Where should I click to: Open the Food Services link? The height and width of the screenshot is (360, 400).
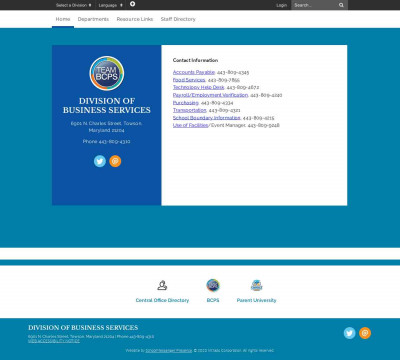[189, 80]
